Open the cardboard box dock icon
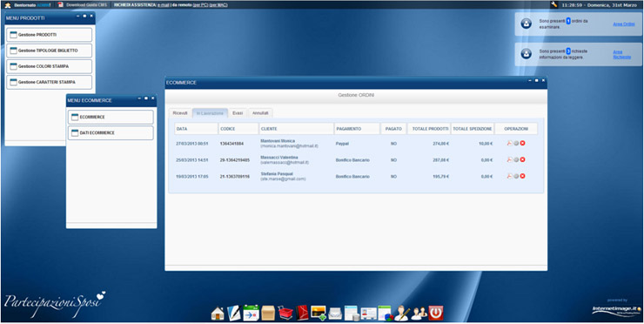644x324 pixels. 268,313
